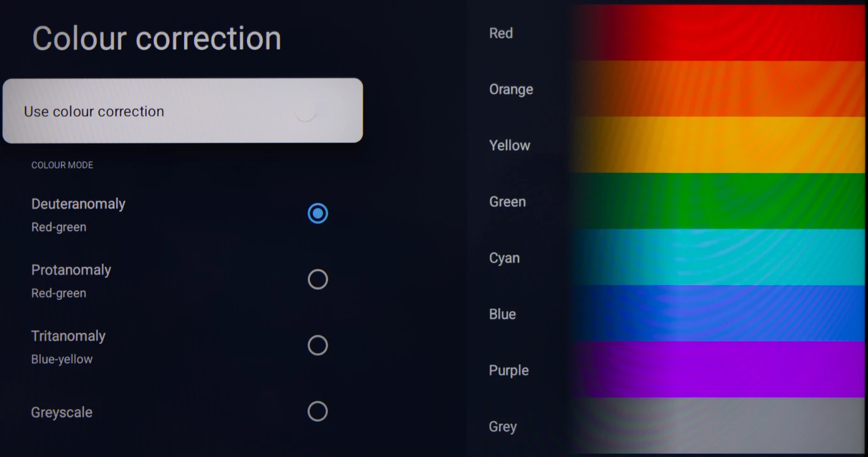Click the Colour correction page heading
Image resolution: width=868 pixels, height=457 pixels.
(x=157, y=38)
